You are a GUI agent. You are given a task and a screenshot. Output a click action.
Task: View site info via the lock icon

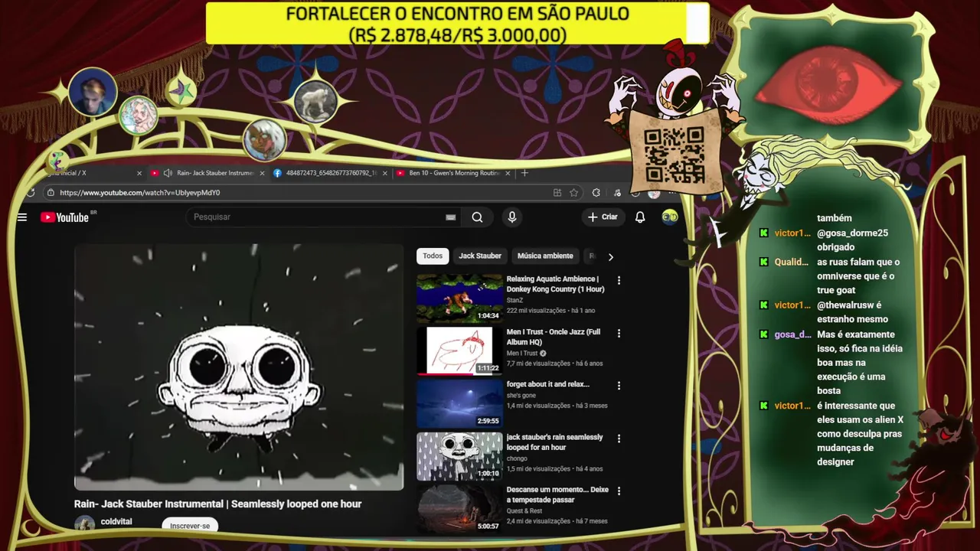pos(51,193)
